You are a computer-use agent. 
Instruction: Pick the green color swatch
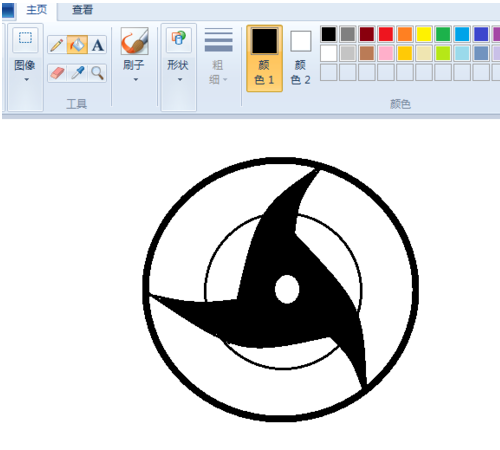tap(443, 34)
